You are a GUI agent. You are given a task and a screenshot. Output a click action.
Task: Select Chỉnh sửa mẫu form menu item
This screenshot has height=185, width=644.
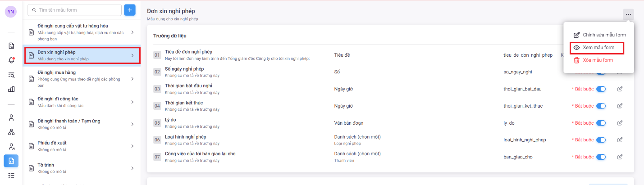(604, 35)
